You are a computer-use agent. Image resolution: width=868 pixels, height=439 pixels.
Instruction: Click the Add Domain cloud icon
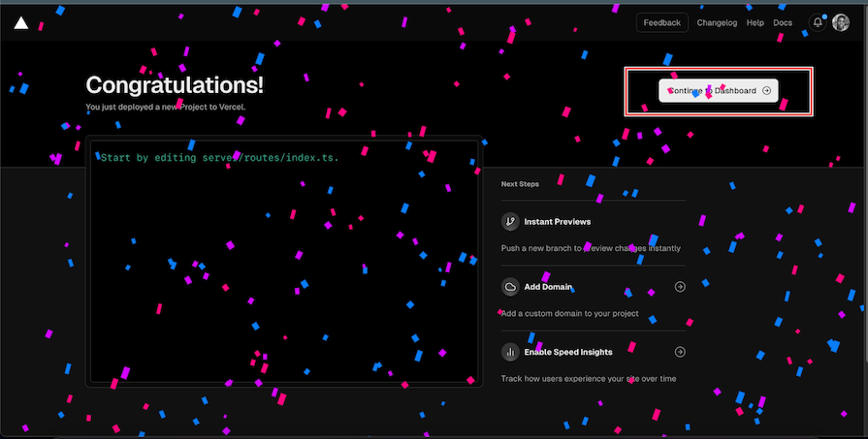pyautogui.click(x=510, y=287)
